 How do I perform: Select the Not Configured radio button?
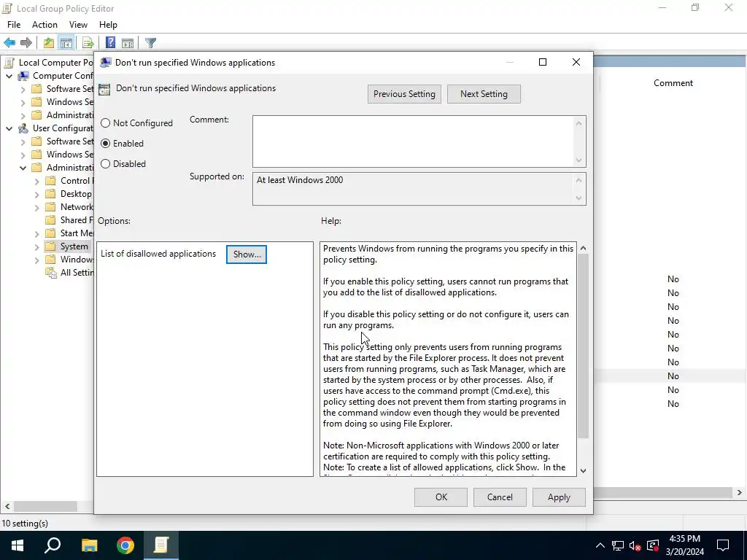coord(105,122)
